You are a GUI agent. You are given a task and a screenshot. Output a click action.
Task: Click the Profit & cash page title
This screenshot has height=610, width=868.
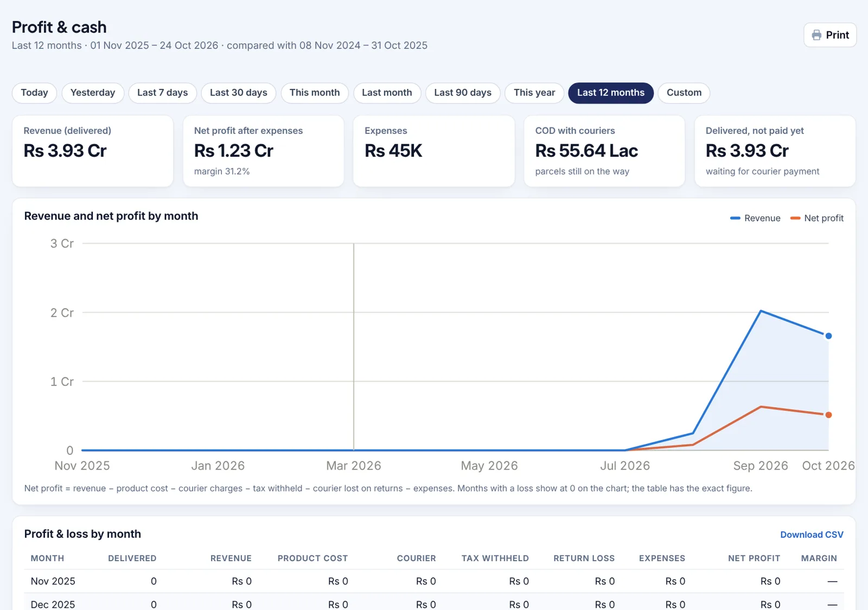click(x=59, y=27)
